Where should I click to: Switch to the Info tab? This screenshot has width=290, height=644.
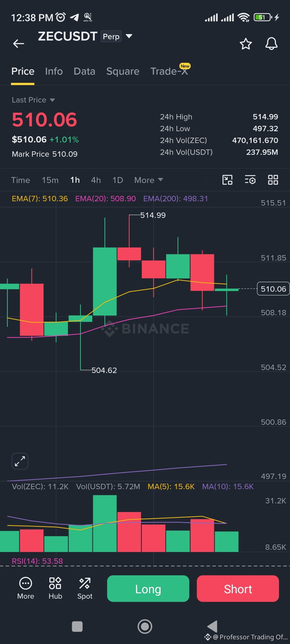tap(54, 71)
